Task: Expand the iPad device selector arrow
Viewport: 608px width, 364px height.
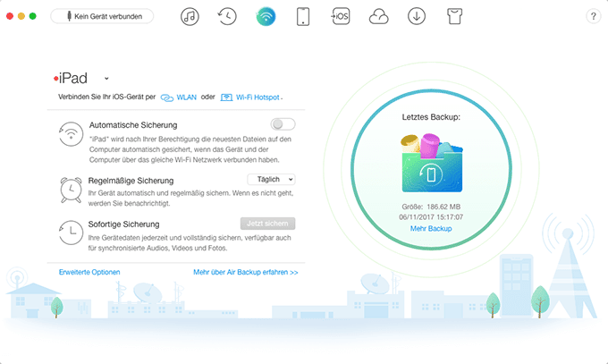Action: tap(106, 79)
